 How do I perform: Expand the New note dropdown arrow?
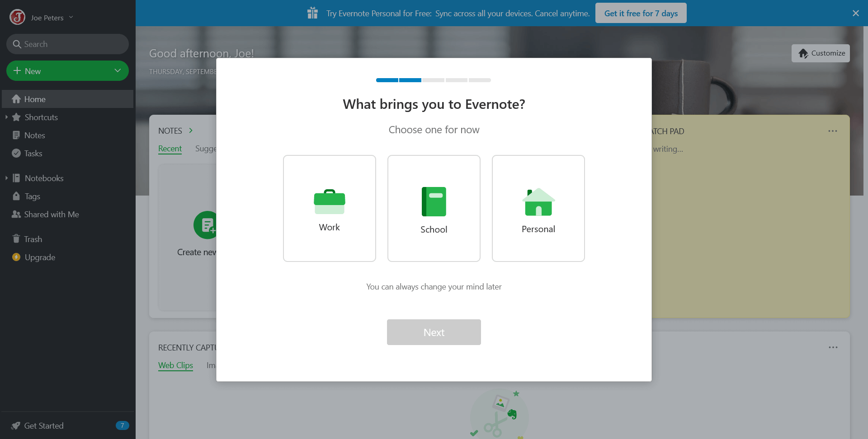click(118, 71)
